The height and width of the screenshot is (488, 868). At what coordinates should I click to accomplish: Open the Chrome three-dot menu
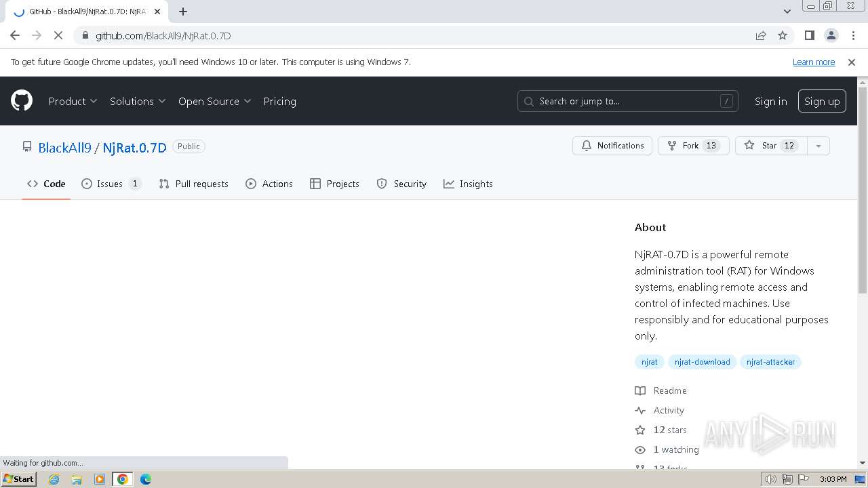[x=853, y=35]
